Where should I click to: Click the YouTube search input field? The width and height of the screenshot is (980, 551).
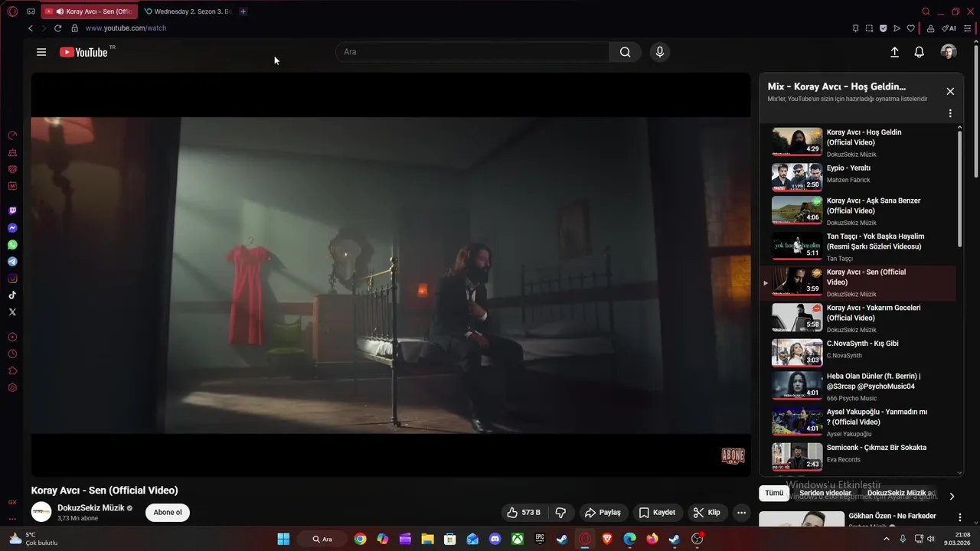pyautogui.click(x=472, y=52)
